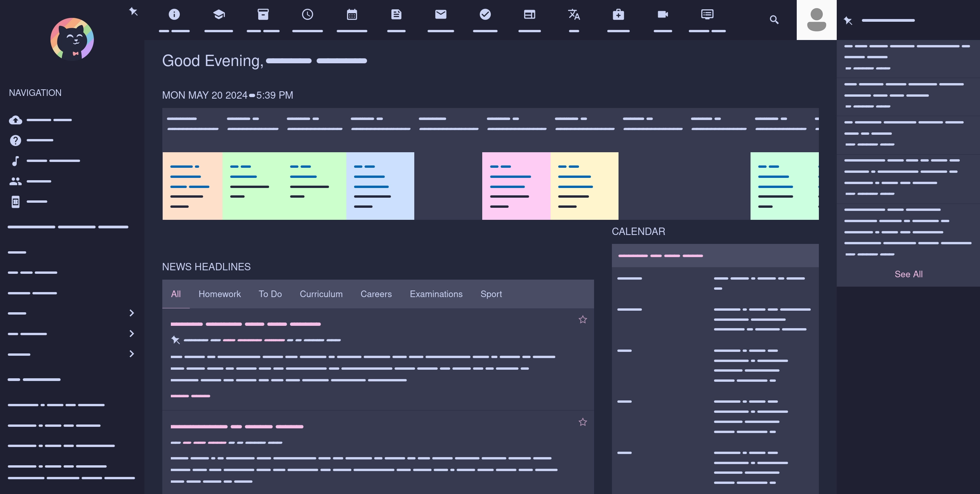Expand the first chevron item in sidebar
This screenshot has height=494, width=980.
tap(132, 313)
